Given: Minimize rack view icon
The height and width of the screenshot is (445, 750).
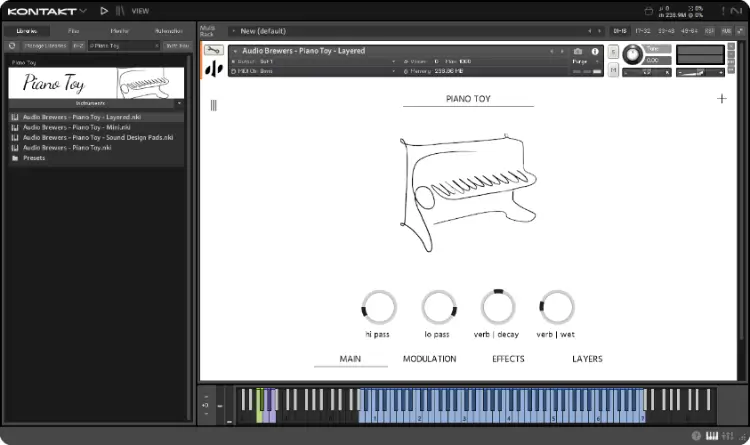Looking at the screenshot, I should 740,31.
